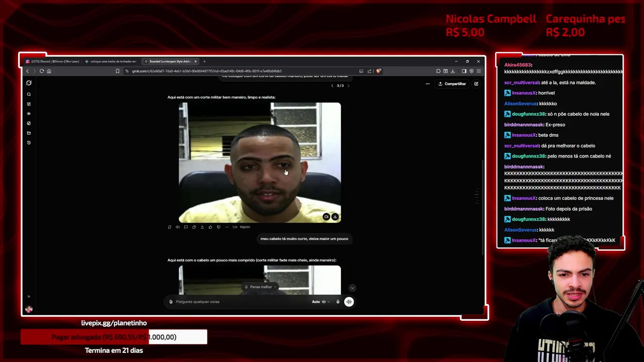This screenshot has width=644, height=362.
Task: Click the 'meu cabelo tá muito curto' message
Action: pos(304,239)
